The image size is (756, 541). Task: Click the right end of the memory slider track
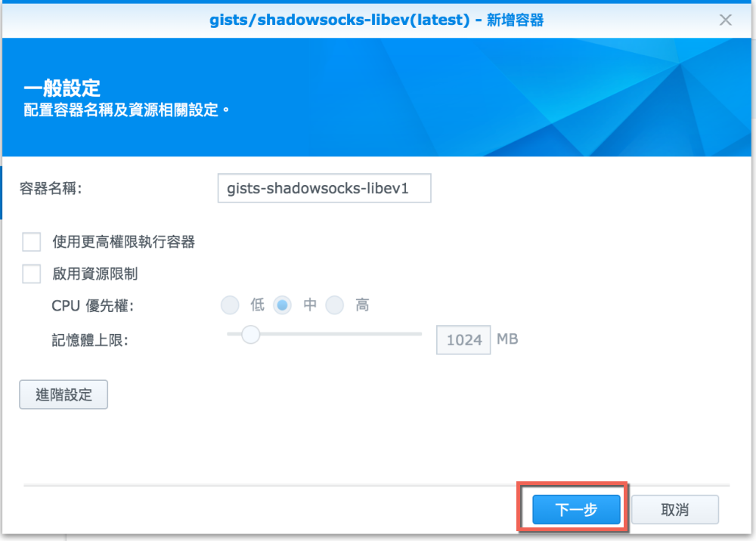pos(419,334)
